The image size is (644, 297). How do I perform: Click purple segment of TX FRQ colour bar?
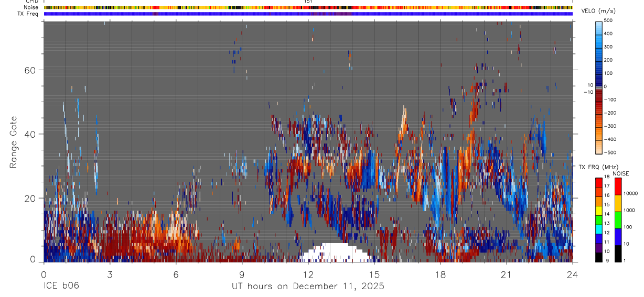tap(598, 248)
